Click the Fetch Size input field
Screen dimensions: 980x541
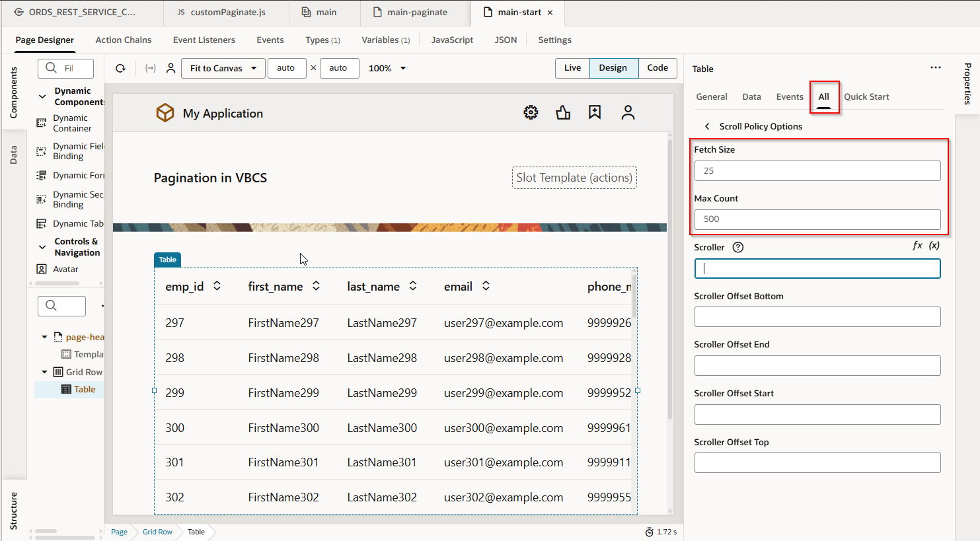click(817, 170)
